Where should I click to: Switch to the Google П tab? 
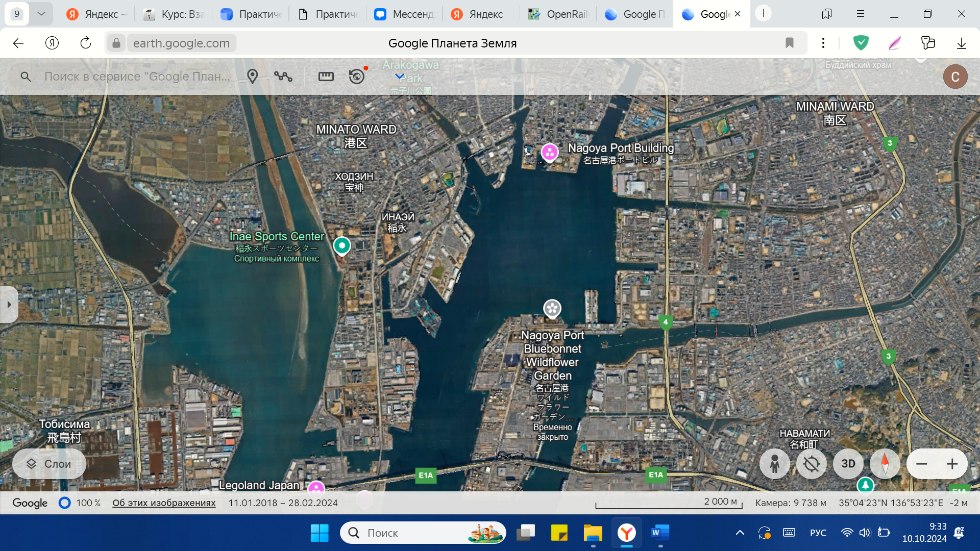634,14
